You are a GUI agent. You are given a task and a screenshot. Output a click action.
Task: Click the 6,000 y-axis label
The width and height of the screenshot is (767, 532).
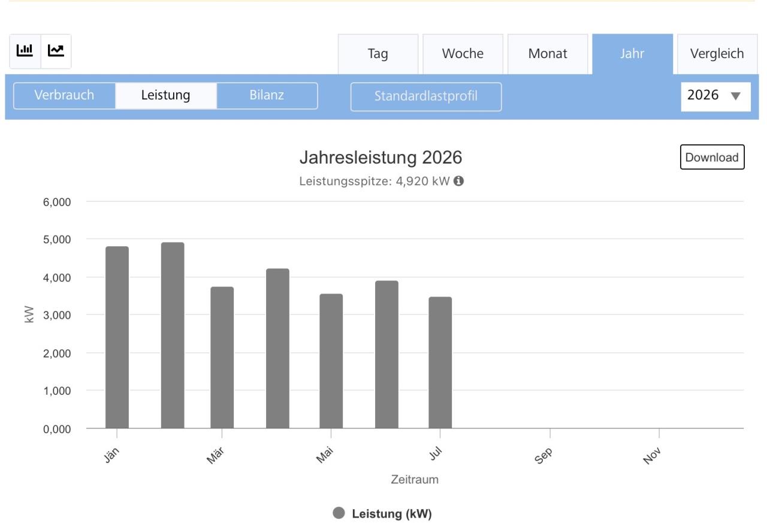[56, 202]
